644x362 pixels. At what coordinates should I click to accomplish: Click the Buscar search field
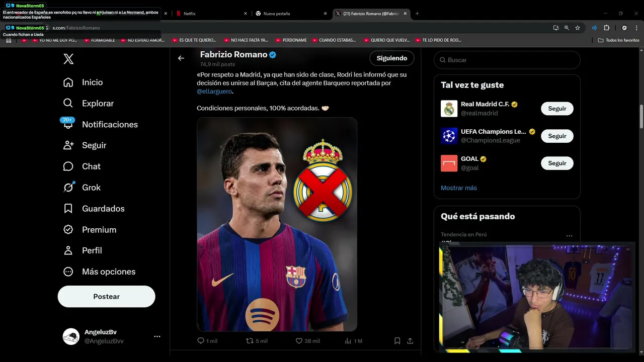tap(507, 60)
